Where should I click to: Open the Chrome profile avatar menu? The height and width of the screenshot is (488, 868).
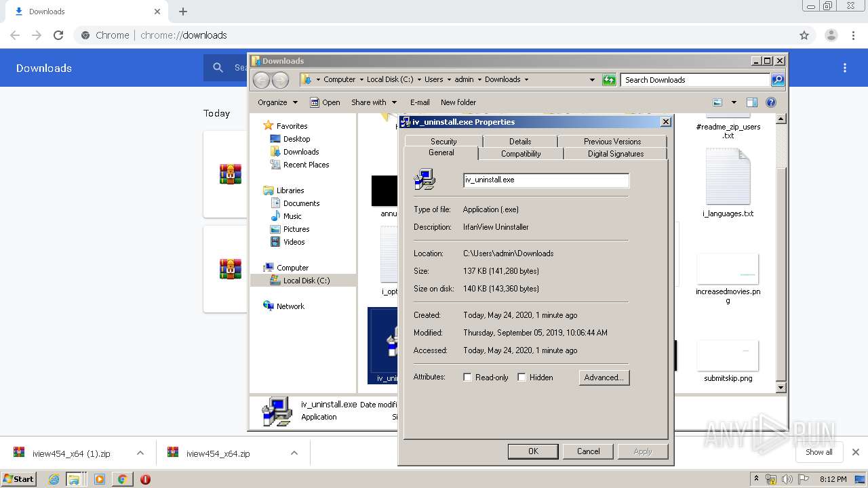tap(831, 35)
